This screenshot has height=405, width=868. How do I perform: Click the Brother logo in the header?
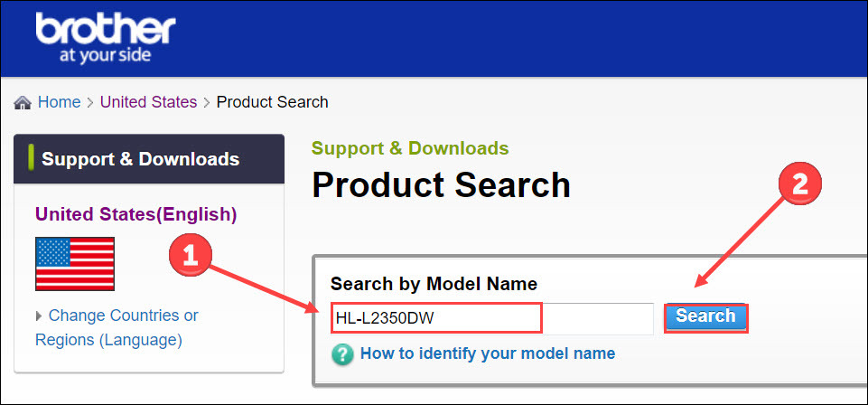click(x=105, y=37)
